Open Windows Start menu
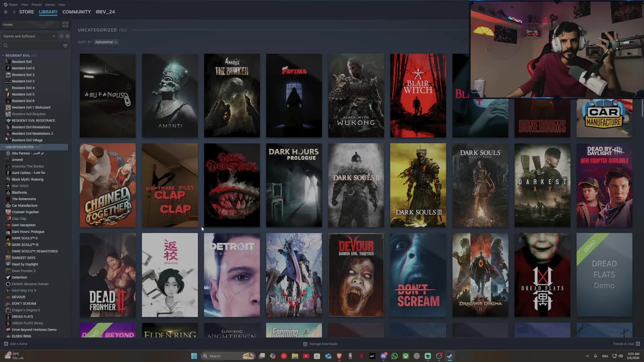Screen dimensions: 644x362 pos(194,356)
